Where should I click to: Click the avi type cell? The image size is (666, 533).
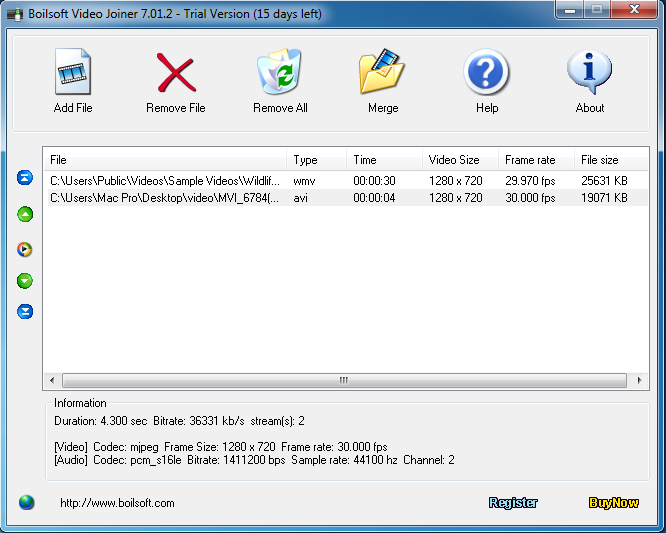(x=300, y=198)
